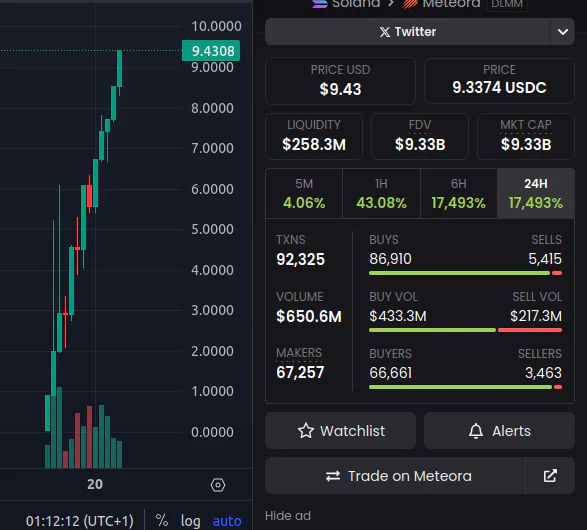
Task: Click the date label 20 on chart axis
Action: coord(95,484)
